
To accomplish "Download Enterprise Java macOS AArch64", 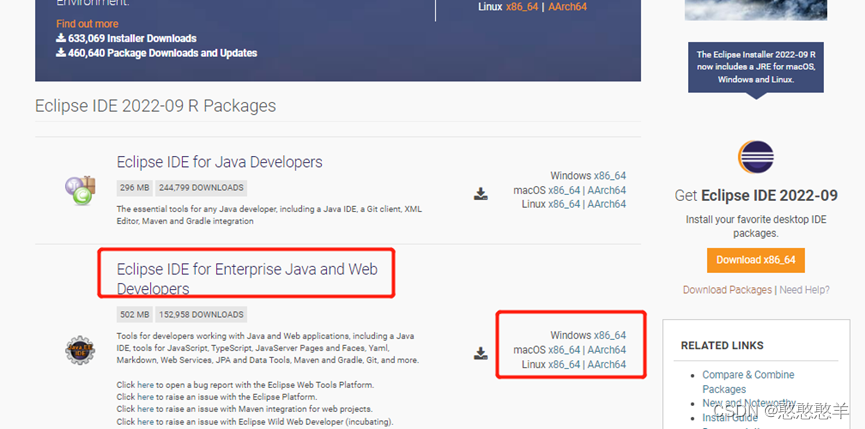I will point(607,350).
